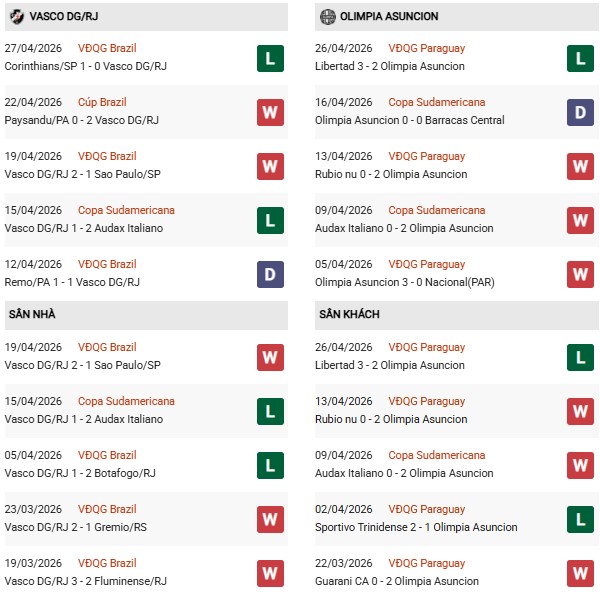
Task: Click the D badge for Remo/PA match
Action: (x=269, y=273)
